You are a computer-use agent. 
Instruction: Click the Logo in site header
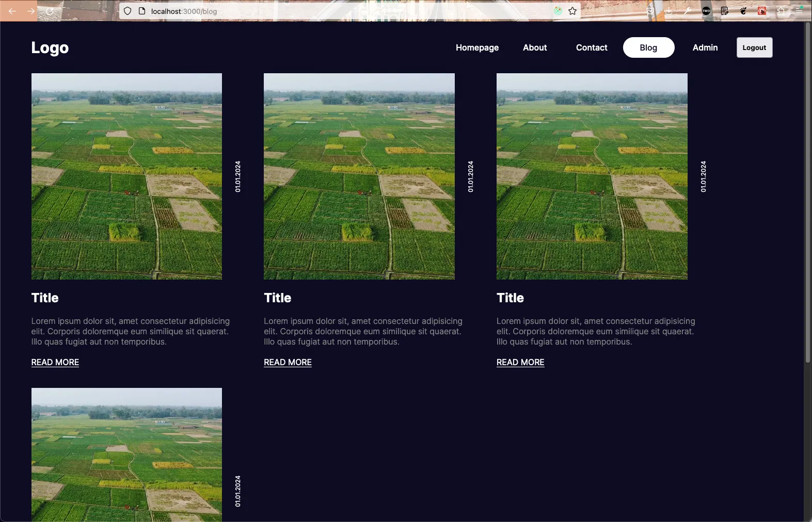click(50, 47)
